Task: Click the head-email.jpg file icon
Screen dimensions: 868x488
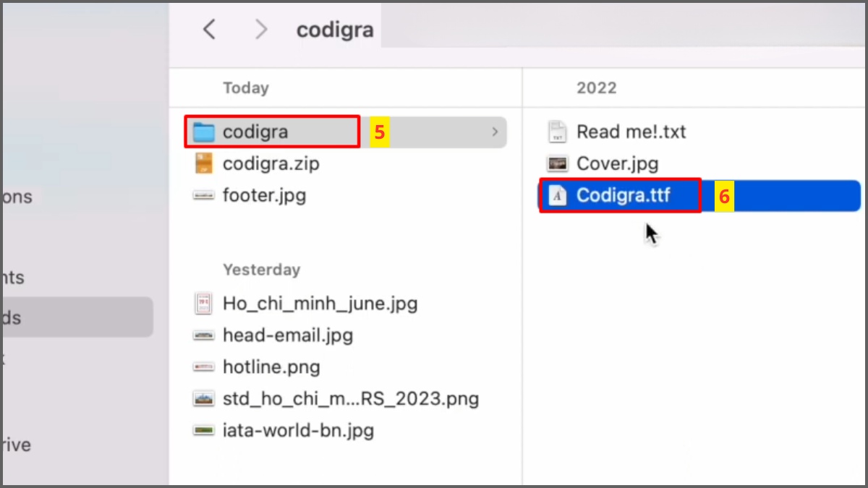Action: [x=203, y=335]
